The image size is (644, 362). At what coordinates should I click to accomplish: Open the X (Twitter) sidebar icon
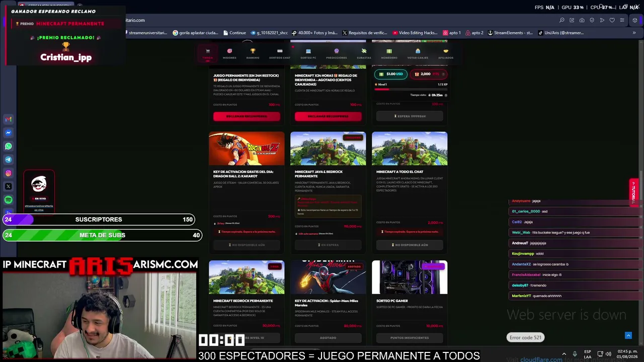pyautogui.click(x=8, y=187)
